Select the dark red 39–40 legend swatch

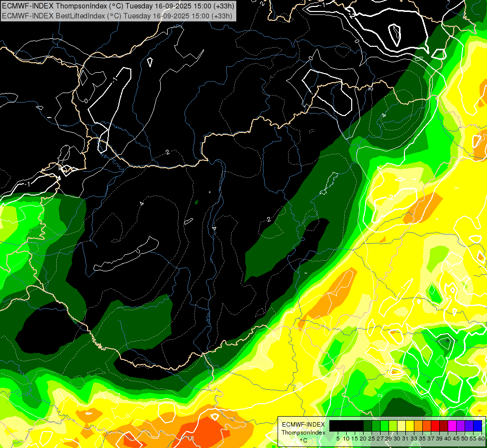pyautogui.click(x=444, y=426)
